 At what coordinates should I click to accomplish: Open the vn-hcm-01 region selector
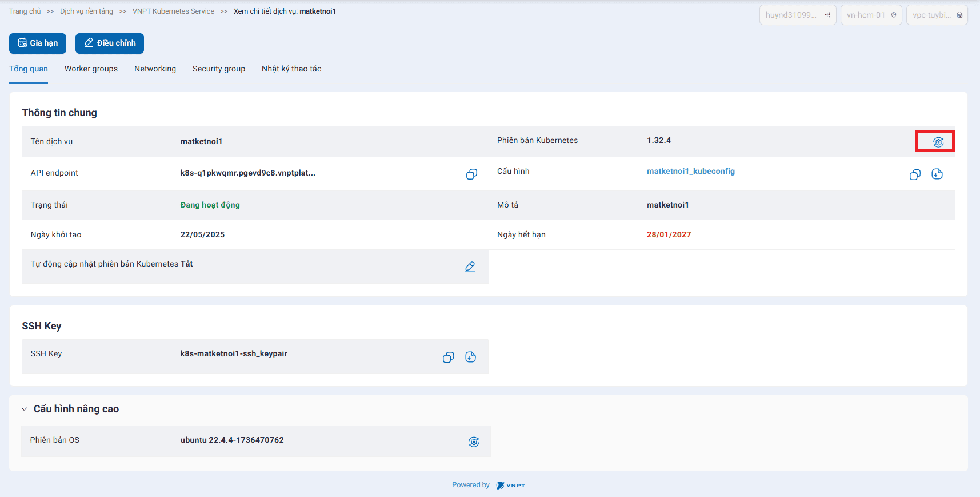[x=871, y=15]
